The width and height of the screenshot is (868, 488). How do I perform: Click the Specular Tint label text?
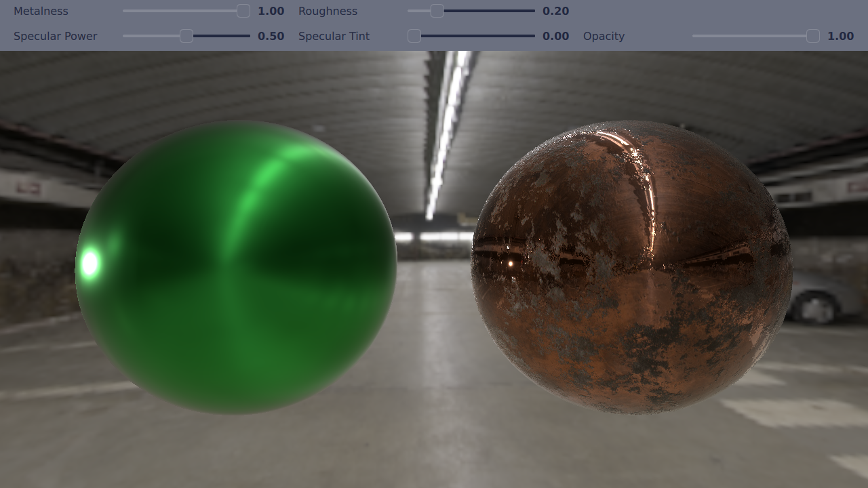(334, 36)
